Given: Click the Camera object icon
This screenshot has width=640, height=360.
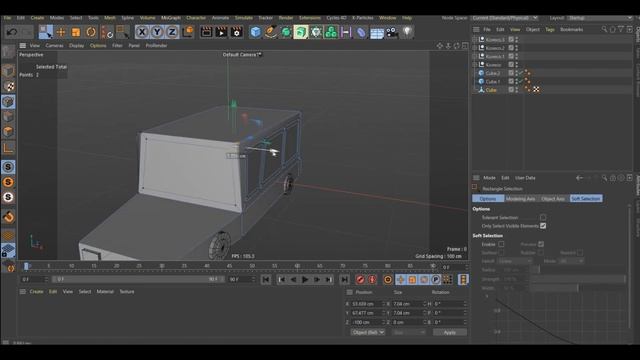Looking at the screenshot, I should coord(392,32).
